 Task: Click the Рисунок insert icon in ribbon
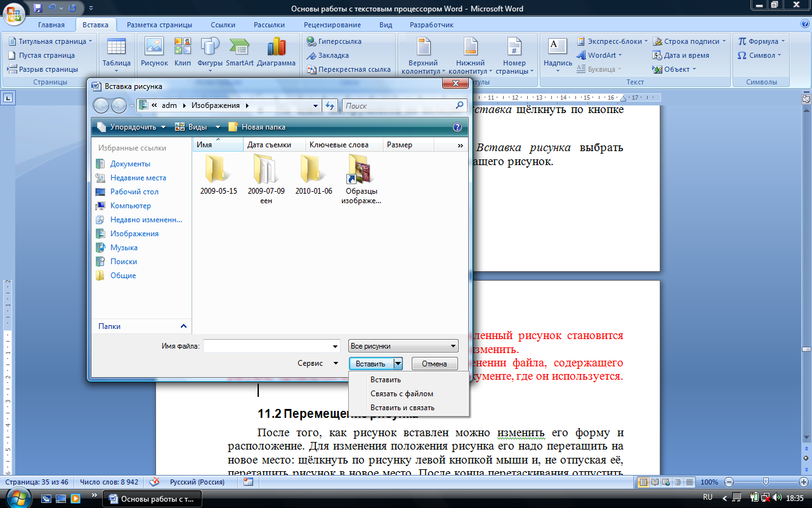click(154, 52)
